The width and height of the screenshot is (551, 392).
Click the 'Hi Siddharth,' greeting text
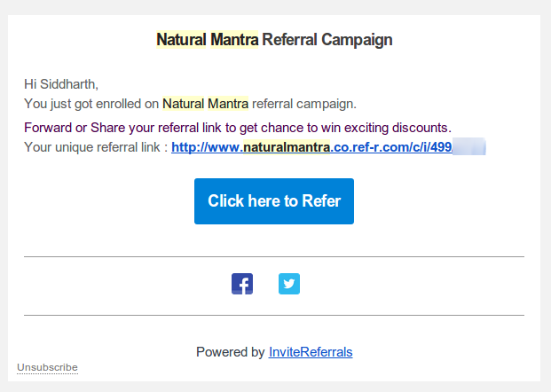[61, 84]
